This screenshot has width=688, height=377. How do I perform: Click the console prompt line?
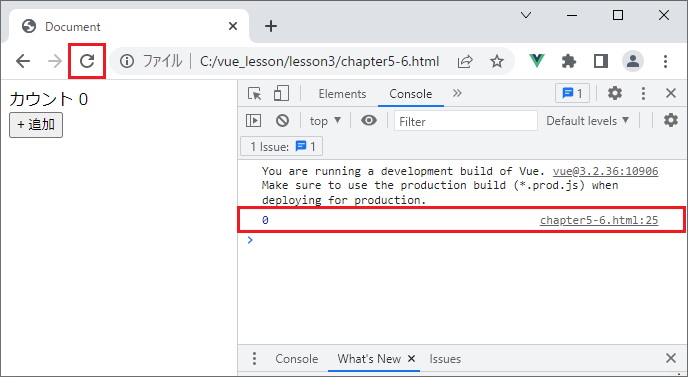[463, 240]
